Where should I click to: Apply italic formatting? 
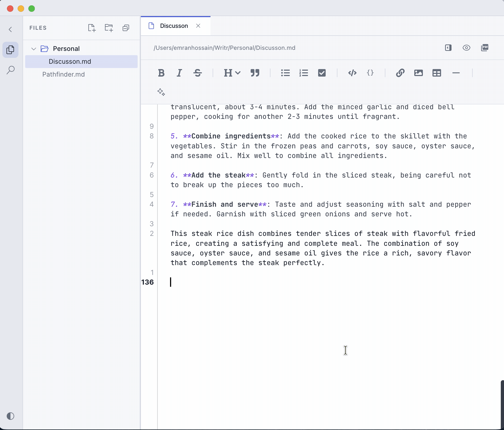[x=179, y=73]
